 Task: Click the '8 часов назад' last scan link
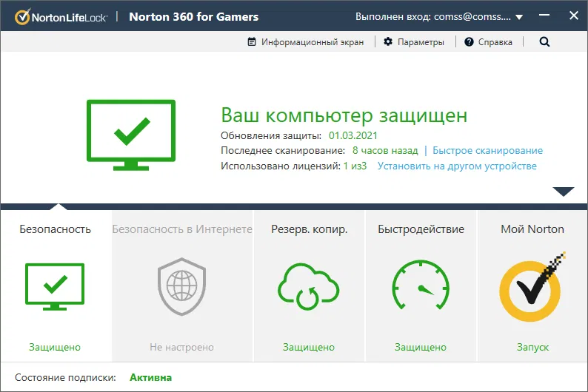tap(385, 150)
